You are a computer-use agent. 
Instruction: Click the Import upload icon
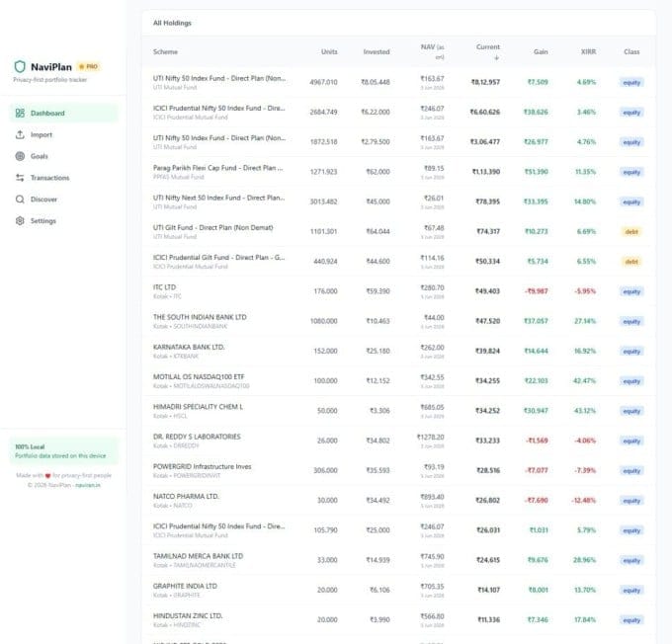pos(20,134)
